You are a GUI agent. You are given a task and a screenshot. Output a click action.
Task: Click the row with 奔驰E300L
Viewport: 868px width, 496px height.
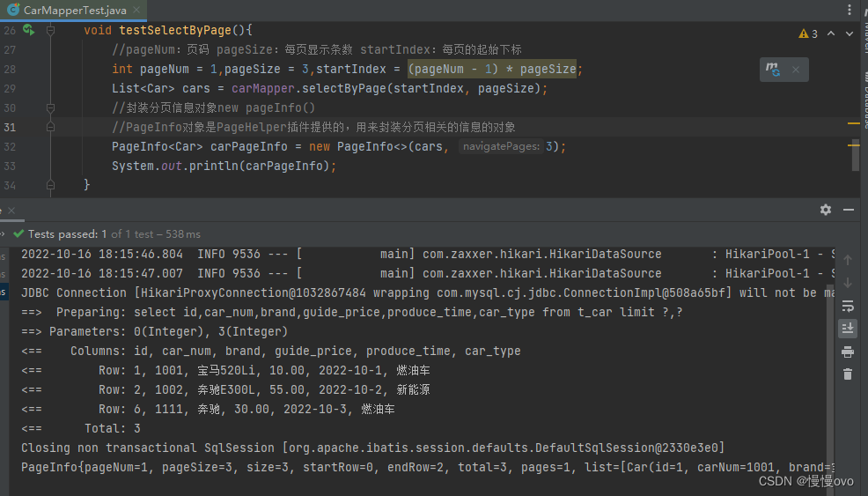pos(225,389)
